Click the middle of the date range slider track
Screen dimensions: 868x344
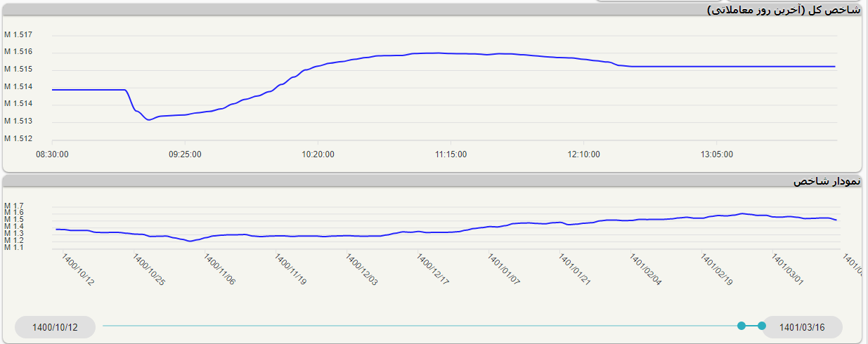(422, 326)
